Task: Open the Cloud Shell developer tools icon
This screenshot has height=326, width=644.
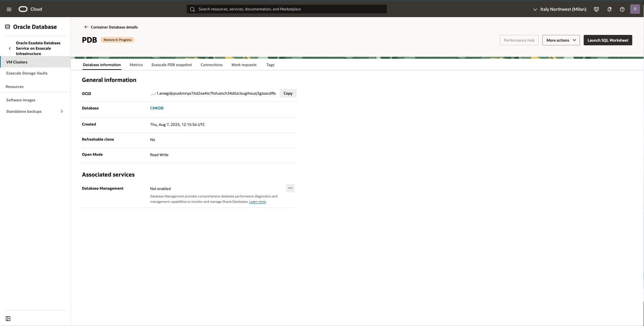Action: (596, 9)
